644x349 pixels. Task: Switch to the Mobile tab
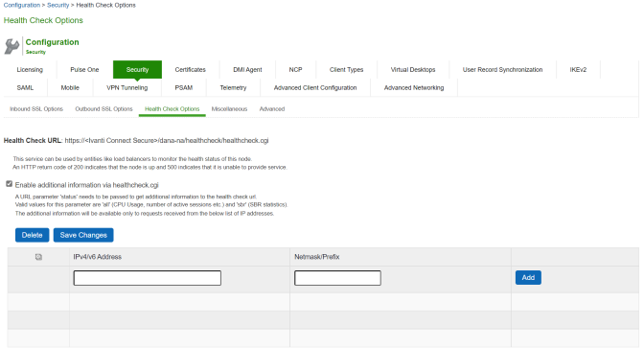click(70, 87)
